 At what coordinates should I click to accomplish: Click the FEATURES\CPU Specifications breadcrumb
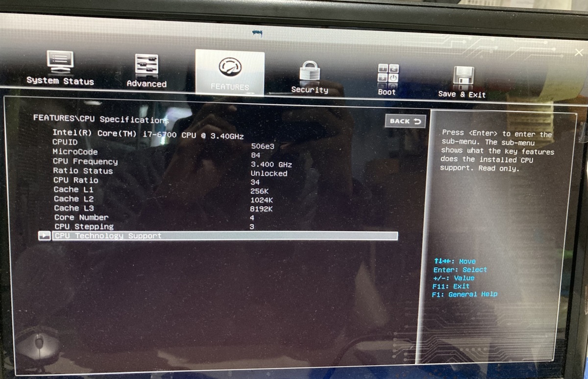pyautogui.click(x=101, y=119)
